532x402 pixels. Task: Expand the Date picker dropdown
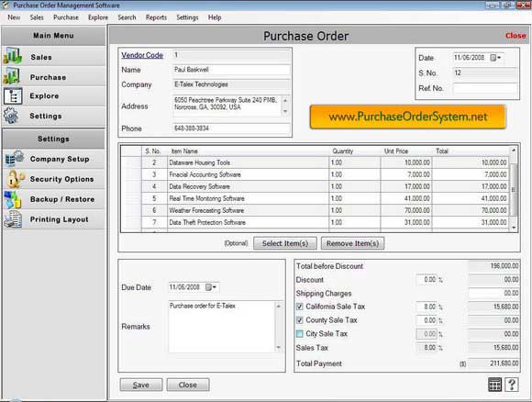[x=495, y=58]
